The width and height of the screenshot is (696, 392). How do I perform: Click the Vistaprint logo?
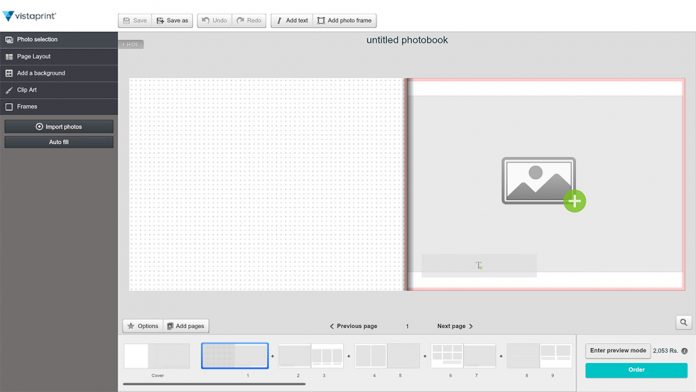29,16
